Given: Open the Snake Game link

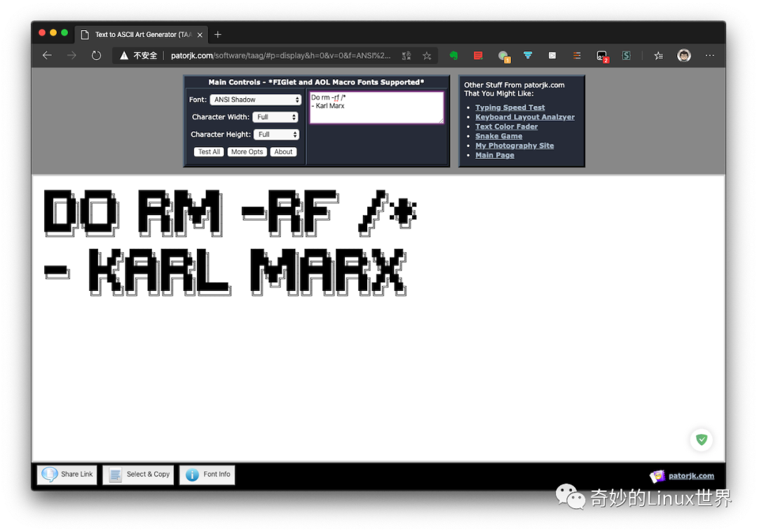Looking at the screenshot, I should (x=499, y=136).
